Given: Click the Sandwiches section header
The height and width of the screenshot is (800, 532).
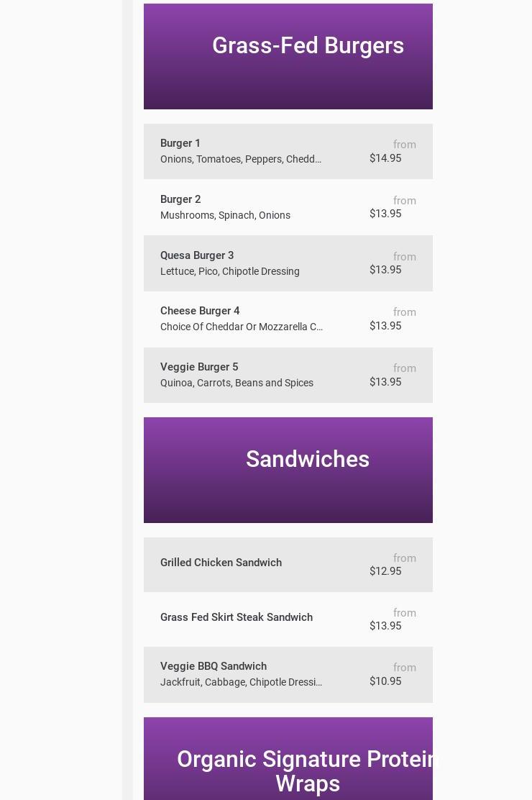Looking at the screenshot, I should click(308, 460).
